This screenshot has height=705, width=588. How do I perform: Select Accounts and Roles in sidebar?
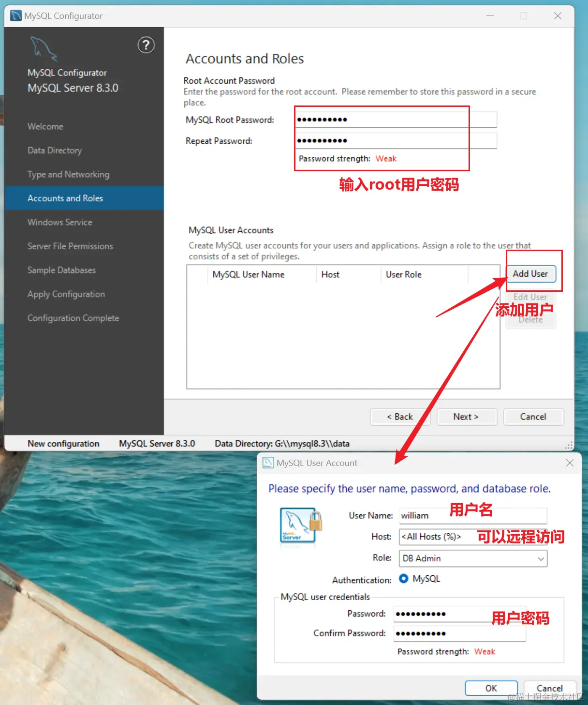point(84,198)
